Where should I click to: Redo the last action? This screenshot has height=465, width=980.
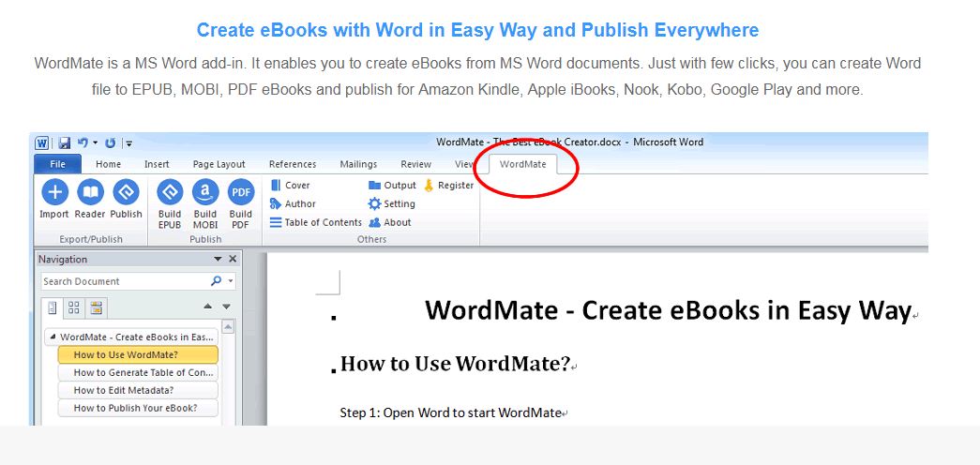[x=110, y=143]
